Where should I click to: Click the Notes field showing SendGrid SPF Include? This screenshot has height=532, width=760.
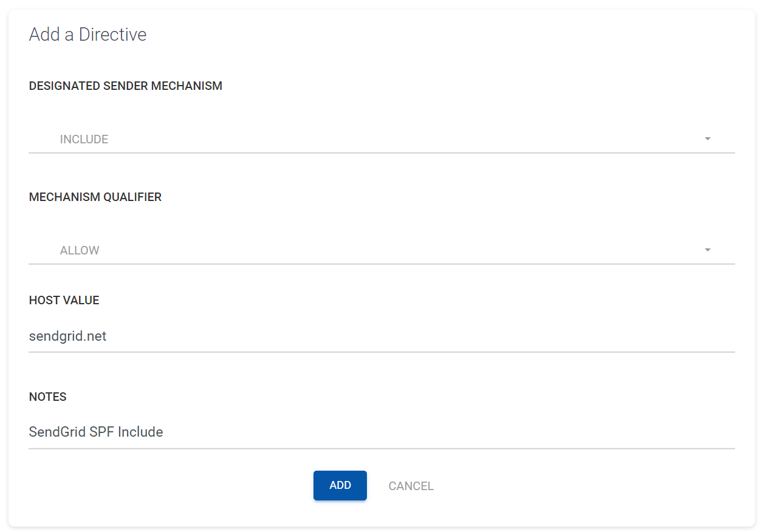click(x=243, y=432)
